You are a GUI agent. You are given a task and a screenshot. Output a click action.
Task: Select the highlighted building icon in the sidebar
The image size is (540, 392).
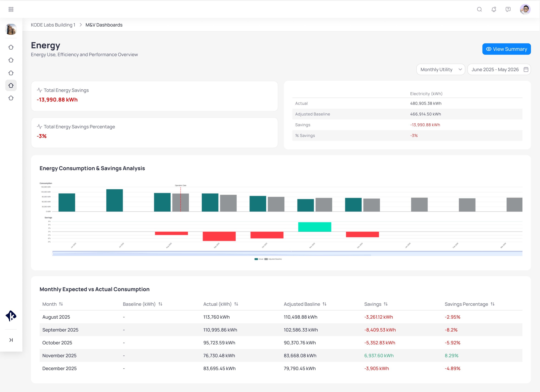click(11, 85)
